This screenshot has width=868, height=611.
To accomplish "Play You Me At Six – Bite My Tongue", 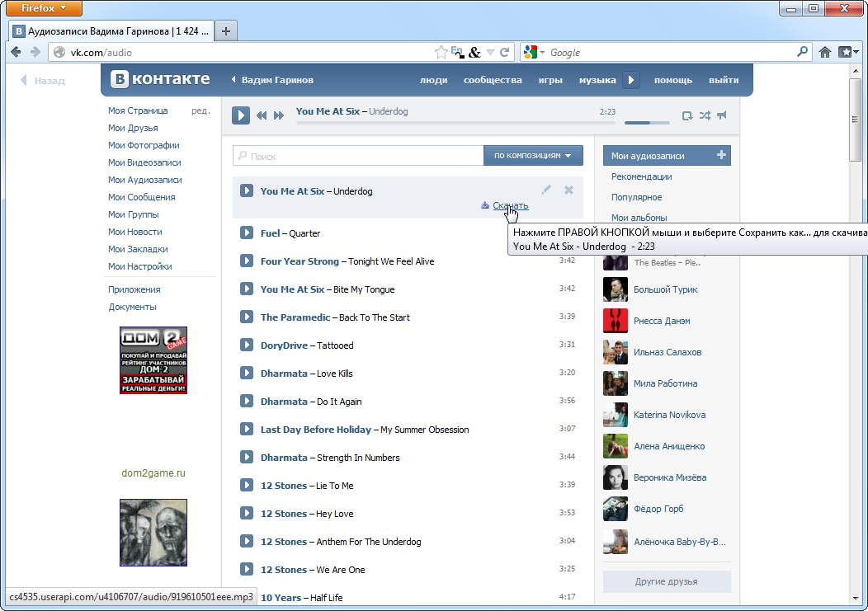I will [247, 289].
